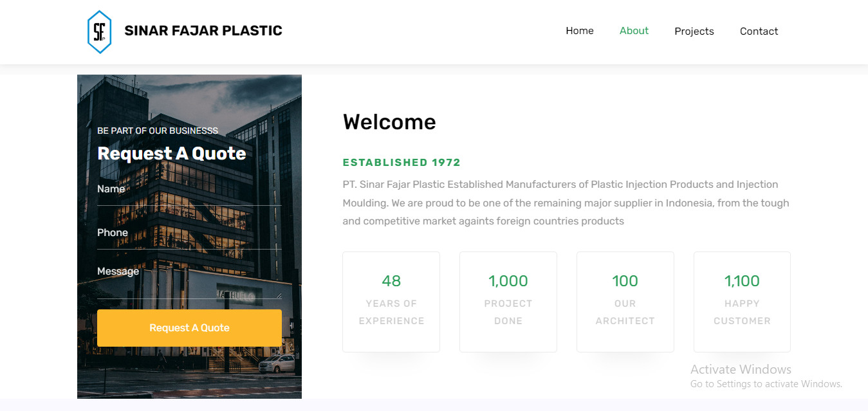Click the green ESTABLISHED 1972 subtitle

402,163
